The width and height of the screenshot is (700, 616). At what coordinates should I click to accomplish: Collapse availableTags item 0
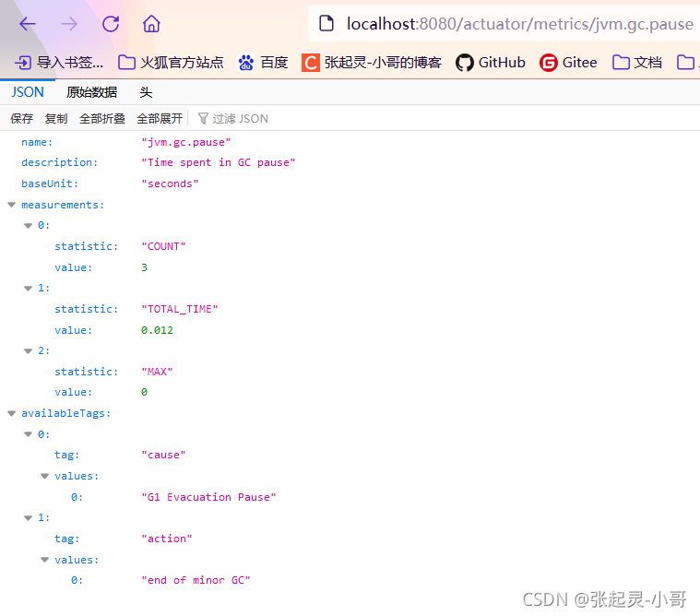click(x=28, y=434)
